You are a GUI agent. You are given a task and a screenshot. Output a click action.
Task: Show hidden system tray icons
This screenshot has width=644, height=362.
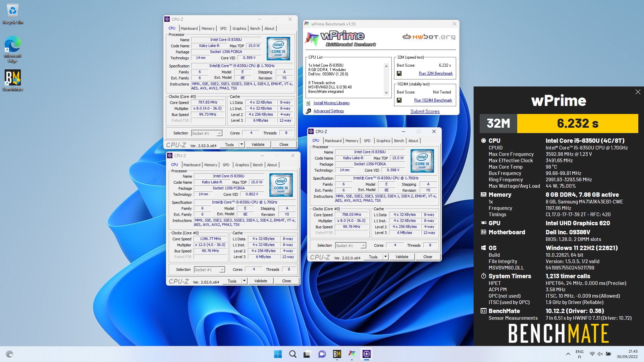(568, 354)
